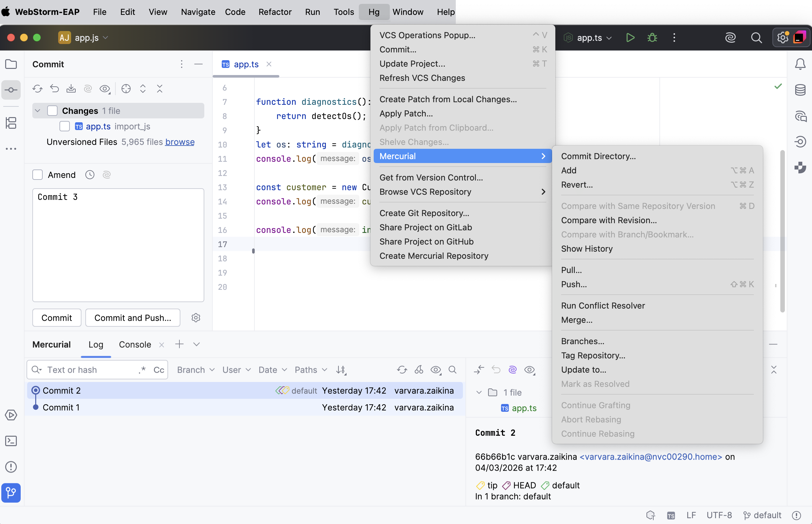The image size is (812, 524).
Task: Toggle the app.ts file checkbox
Action: click(x=65, y=126)
